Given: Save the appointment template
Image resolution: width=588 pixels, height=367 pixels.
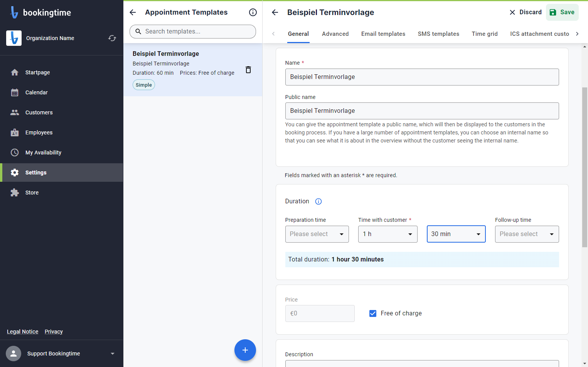Looking at the screenshot, I should coord(562,12).
